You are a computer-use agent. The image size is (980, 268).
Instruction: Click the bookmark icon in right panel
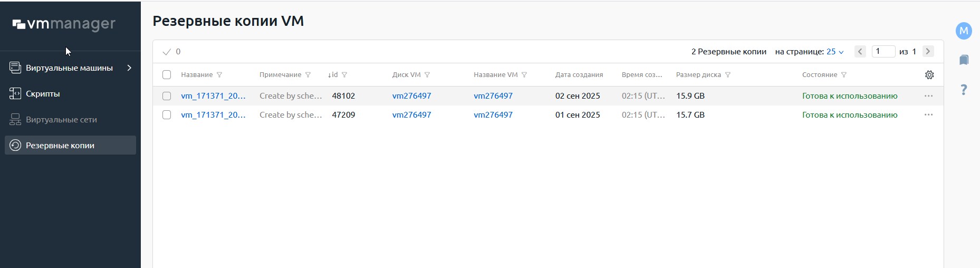[x=964, y=60]
